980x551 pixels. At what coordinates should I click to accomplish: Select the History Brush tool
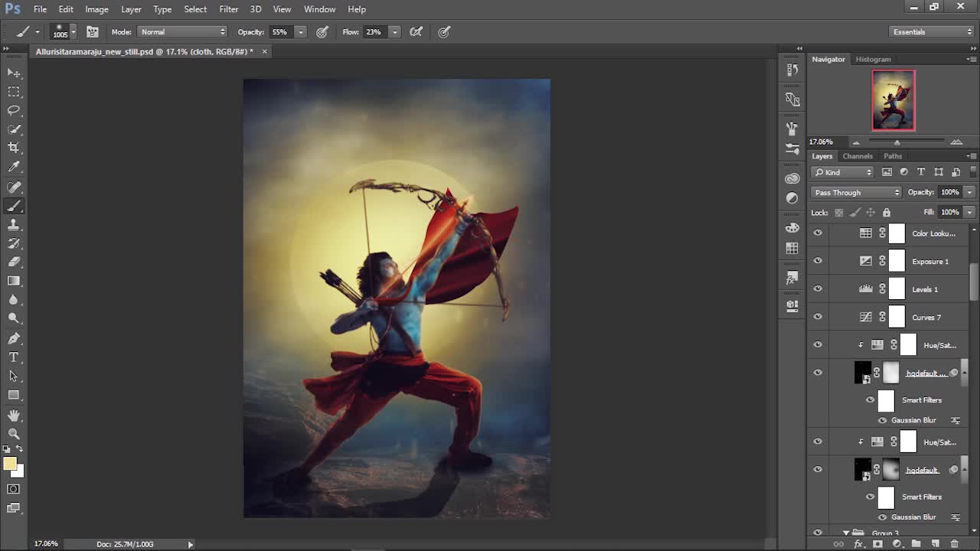click(14, 243)
